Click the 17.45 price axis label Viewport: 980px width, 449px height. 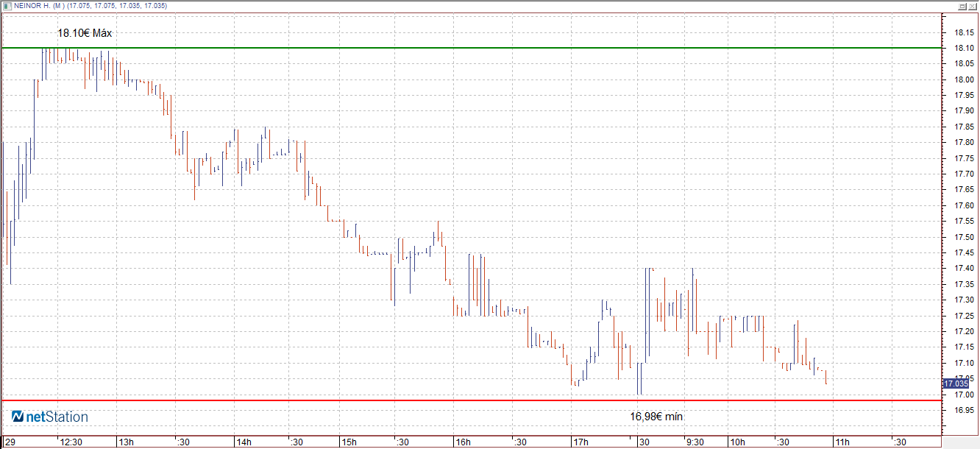click(x=964, y=253)
